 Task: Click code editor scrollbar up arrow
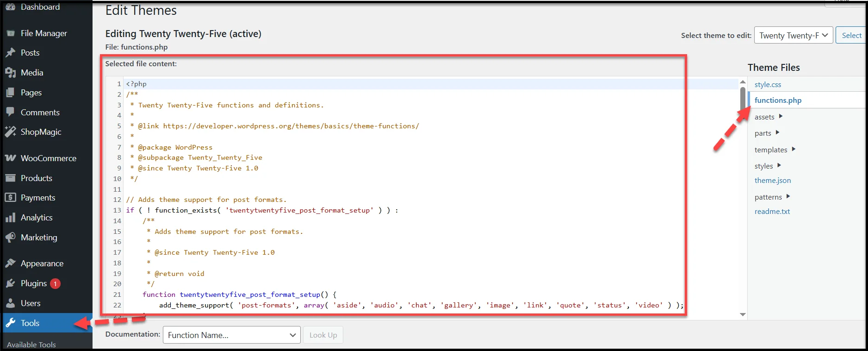[x=743, y=82]
